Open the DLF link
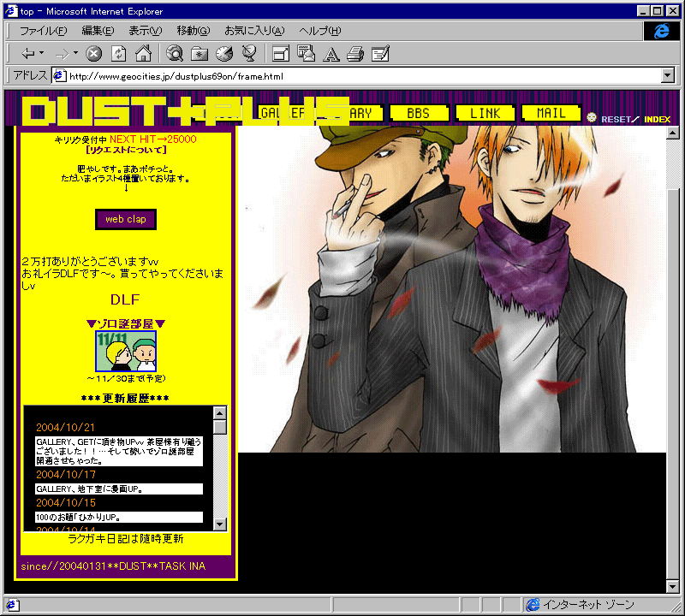This screenshot has height=616, width=685. (125, 299)
